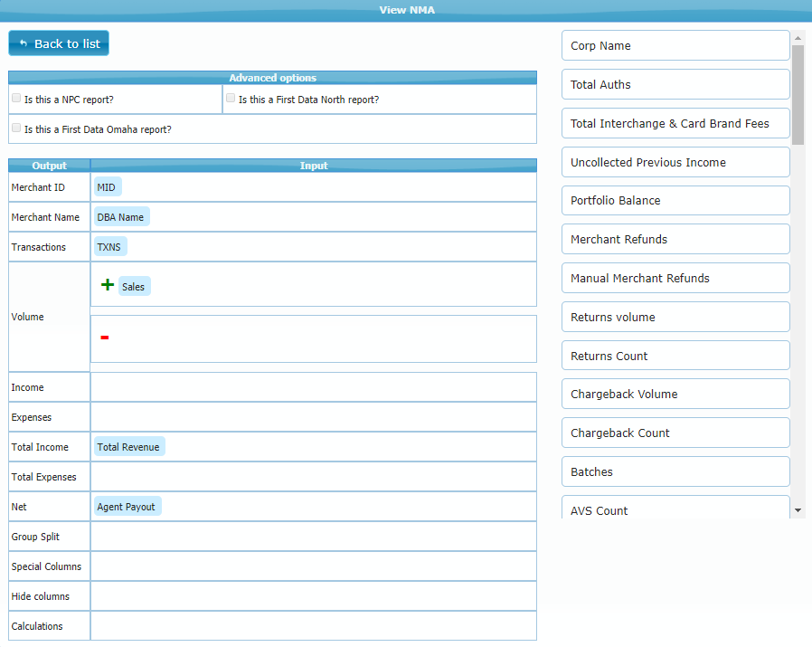
Task: Click the Chargeback Volume field item
Action: (x=675, y=395)
